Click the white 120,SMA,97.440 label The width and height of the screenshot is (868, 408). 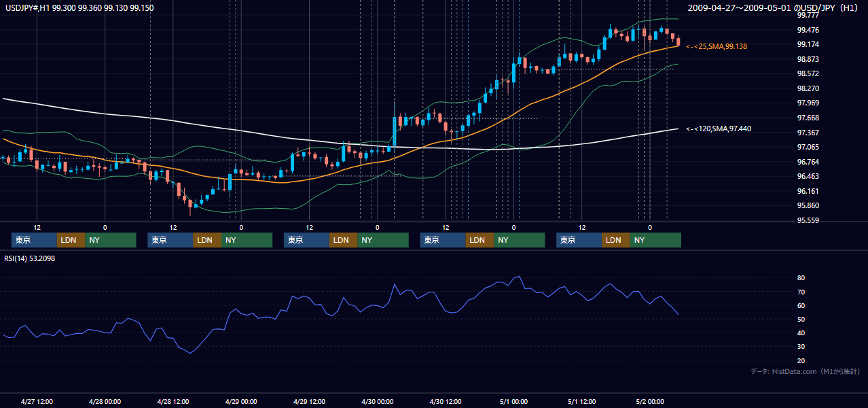click(719, 129)
